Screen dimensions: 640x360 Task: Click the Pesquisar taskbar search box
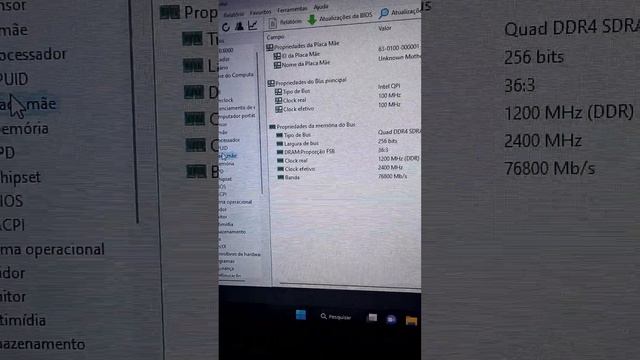click(x=336, y=317)
